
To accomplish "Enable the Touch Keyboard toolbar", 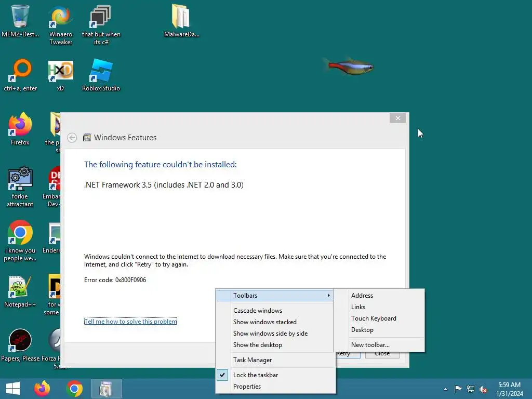I will click(379, 318).
